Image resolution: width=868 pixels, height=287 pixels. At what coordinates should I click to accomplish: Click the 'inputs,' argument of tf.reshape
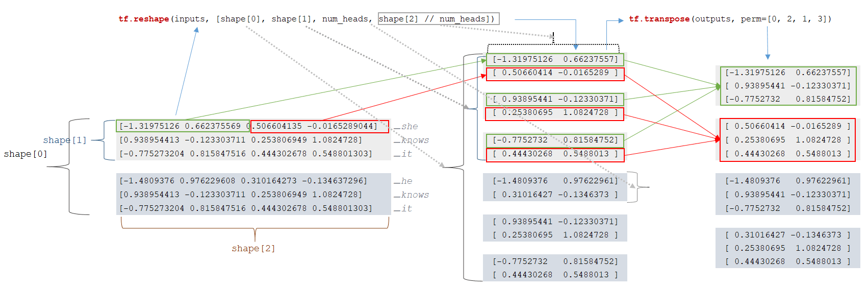click(192, 19)
